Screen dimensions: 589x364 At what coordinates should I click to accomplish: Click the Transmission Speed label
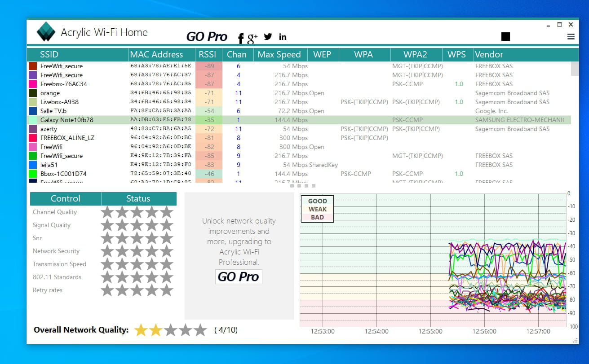(59, 264)
